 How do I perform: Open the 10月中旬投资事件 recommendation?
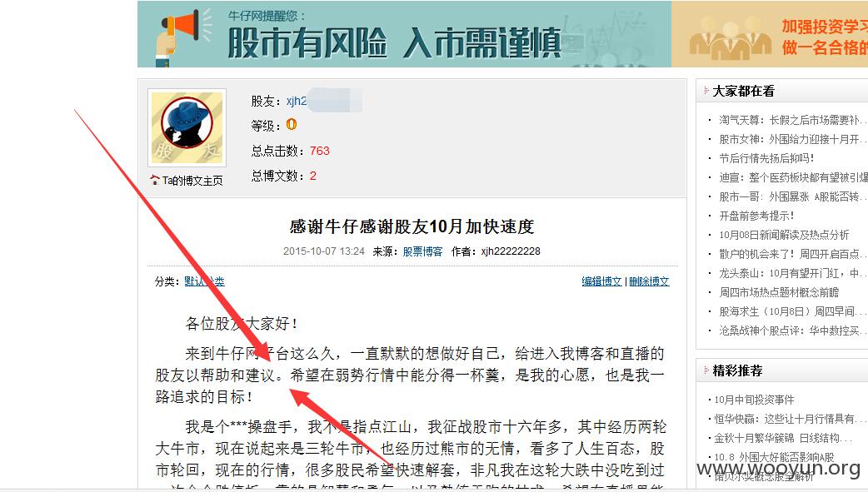754,400
